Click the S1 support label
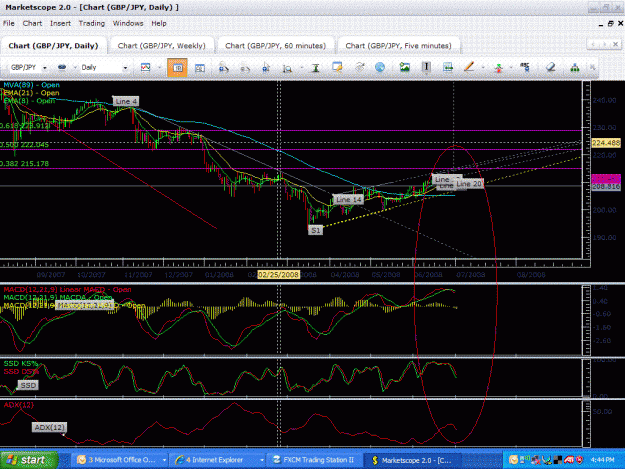This screenshot has height=469, width=625. pyautogui.click(x=315, y=230)
